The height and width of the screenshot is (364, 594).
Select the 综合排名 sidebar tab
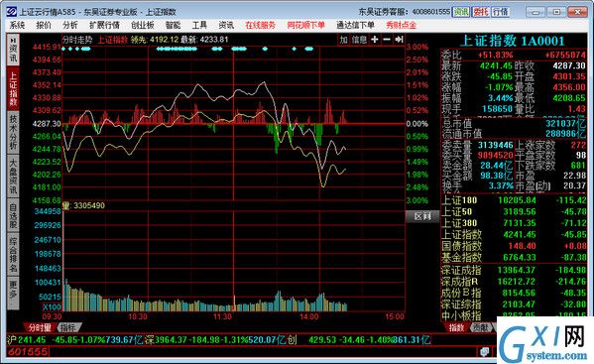click(x=13, y=255)
